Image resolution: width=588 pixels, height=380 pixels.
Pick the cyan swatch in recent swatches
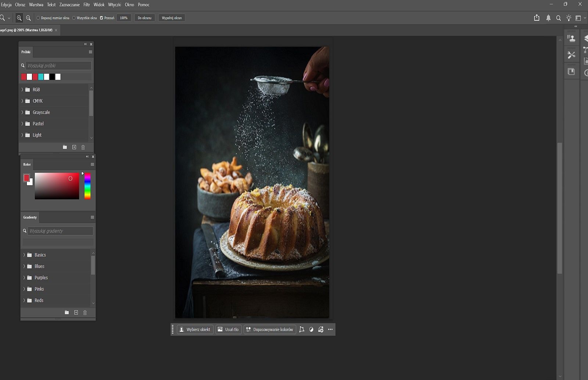(x=41, y=77)
